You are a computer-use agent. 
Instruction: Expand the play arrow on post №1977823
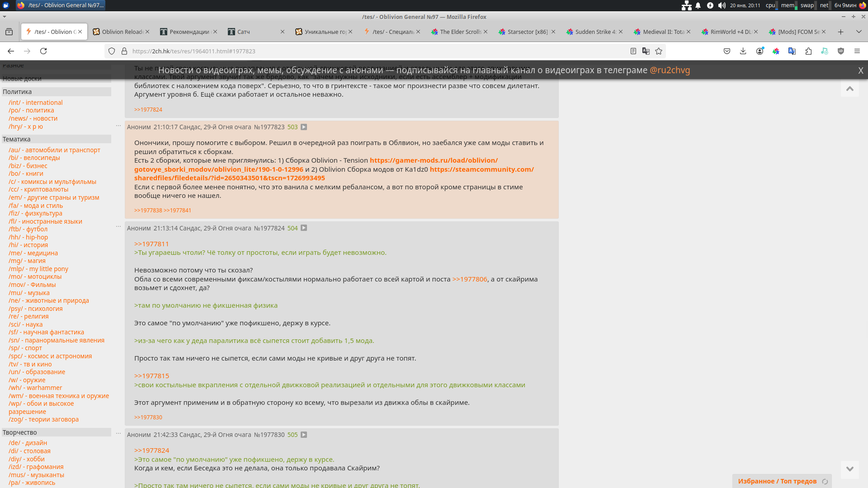point(304,127)
